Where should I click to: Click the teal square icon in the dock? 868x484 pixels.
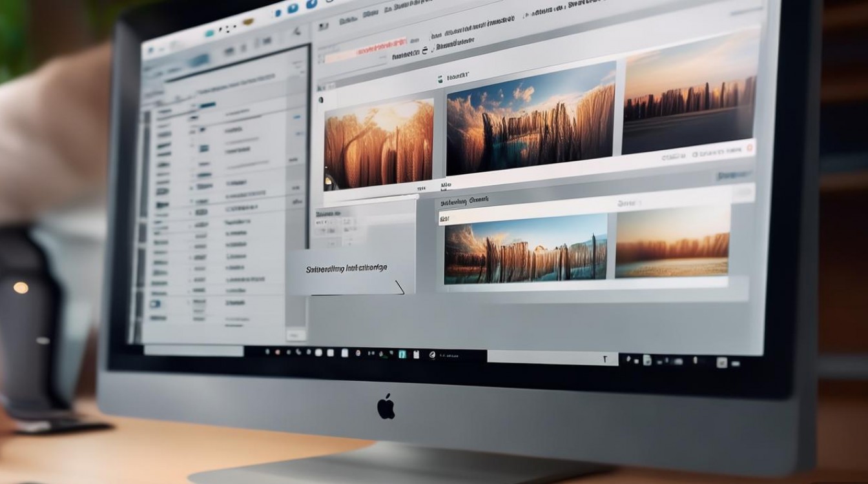click(x=402, y=354)
